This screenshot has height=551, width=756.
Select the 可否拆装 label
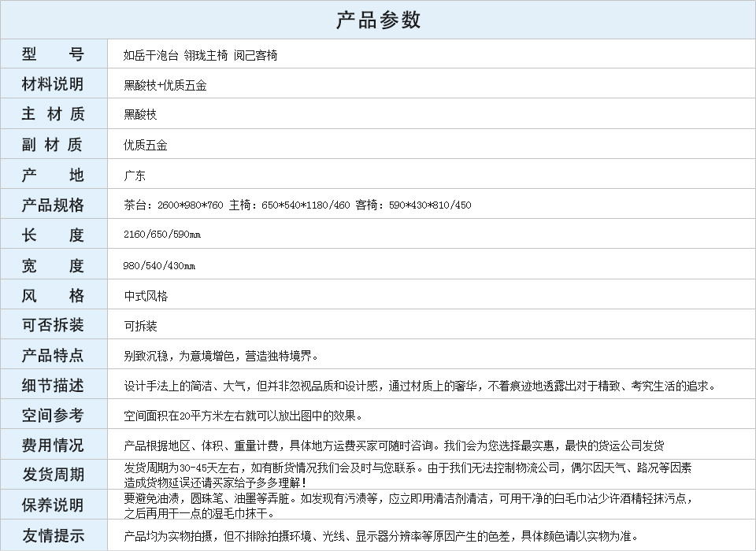pyautogui.click(x=53, y=325)
